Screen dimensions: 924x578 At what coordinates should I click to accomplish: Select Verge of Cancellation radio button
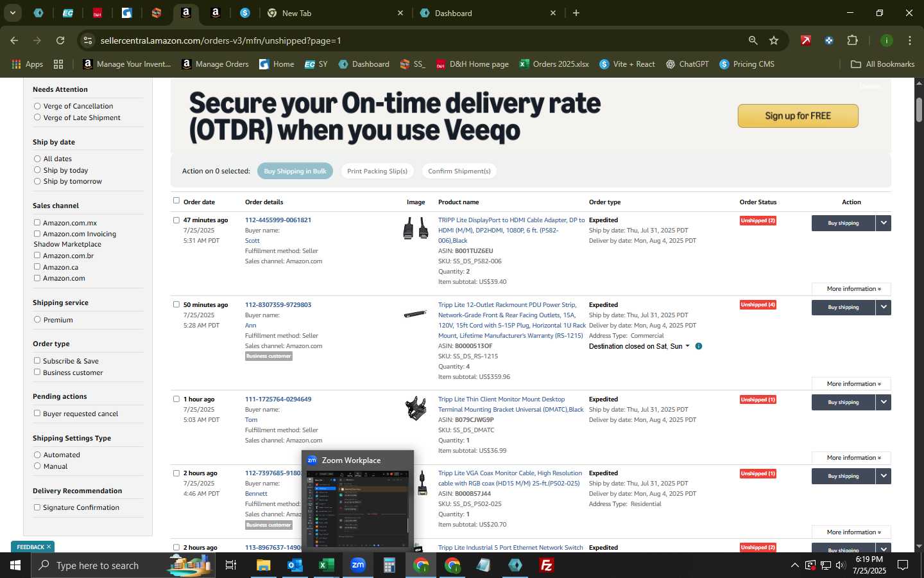37,106
